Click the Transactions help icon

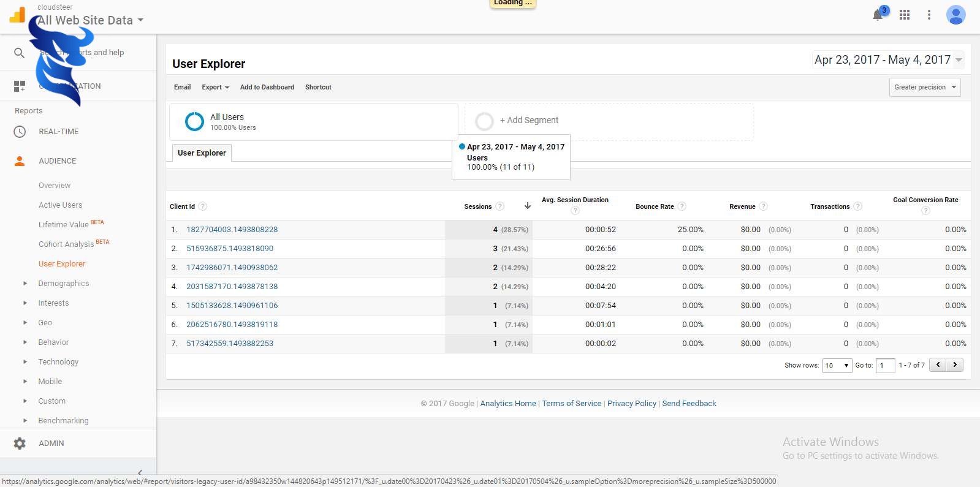point(858,206)
